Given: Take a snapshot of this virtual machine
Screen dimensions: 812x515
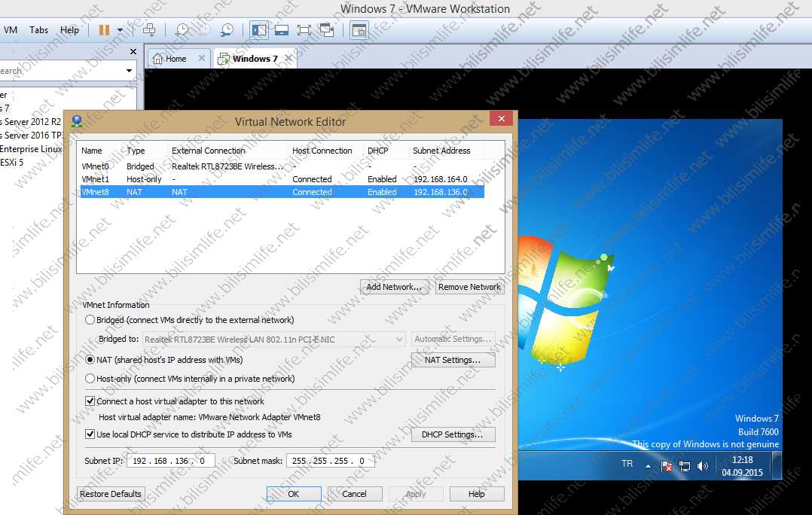Looking at the screenshot, I should pyautogui.click(x=182, y=30).
